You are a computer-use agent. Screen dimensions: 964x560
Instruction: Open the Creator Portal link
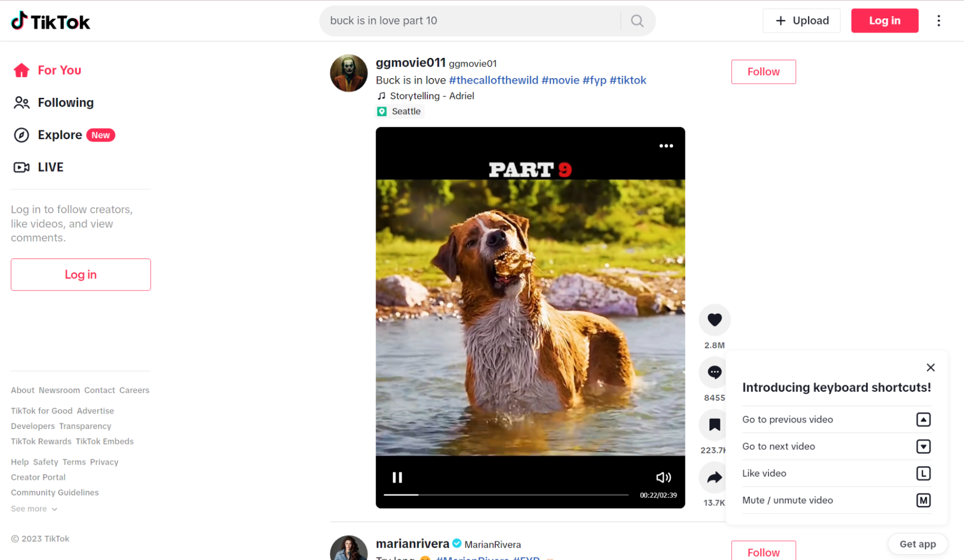(x=38, y=478)
